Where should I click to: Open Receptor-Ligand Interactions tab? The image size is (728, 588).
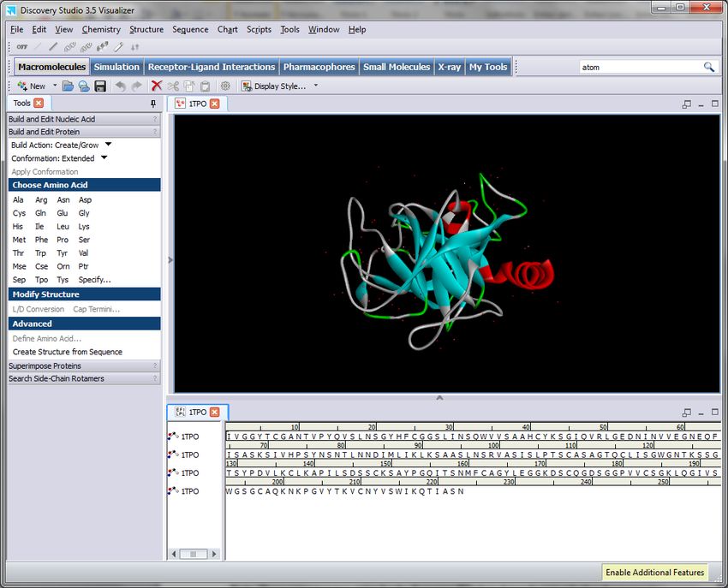click(212, 67)
